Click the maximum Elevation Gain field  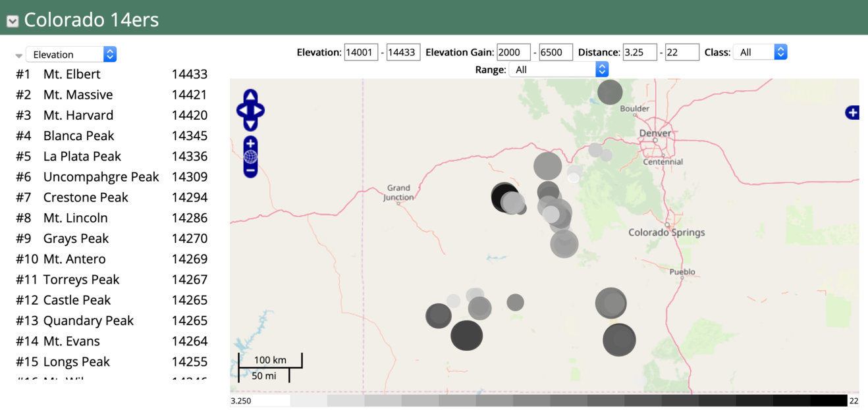point(555,53)
